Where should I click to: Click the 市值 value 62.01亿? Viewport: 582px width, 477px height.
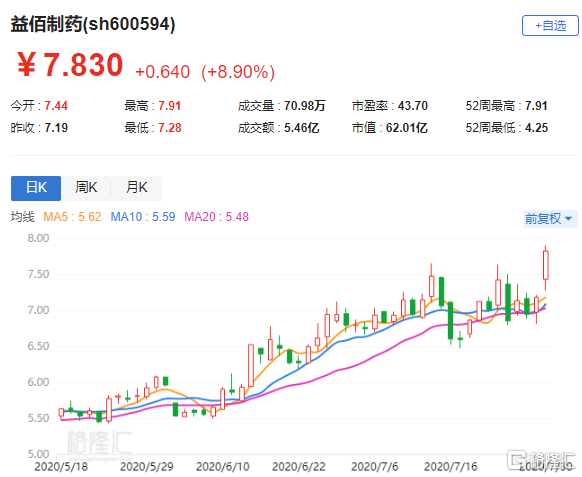tap(407, 128)
